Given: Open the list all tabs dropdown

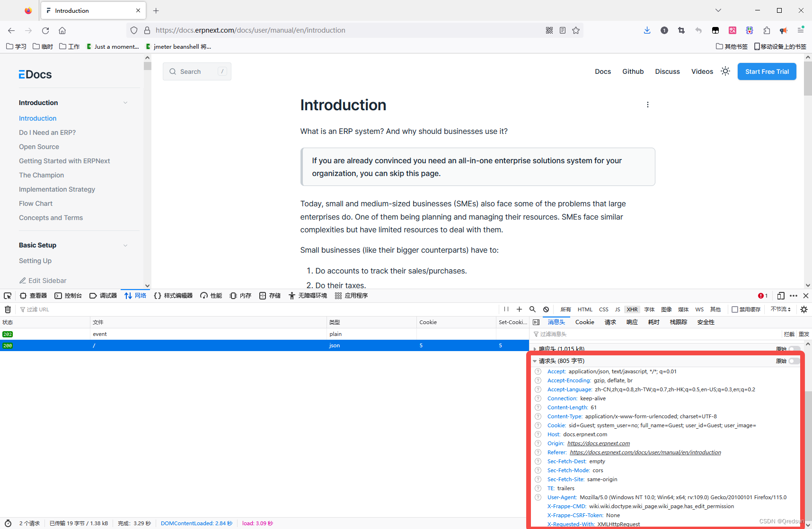Looking at the screenshot, I should coord(718,10).
